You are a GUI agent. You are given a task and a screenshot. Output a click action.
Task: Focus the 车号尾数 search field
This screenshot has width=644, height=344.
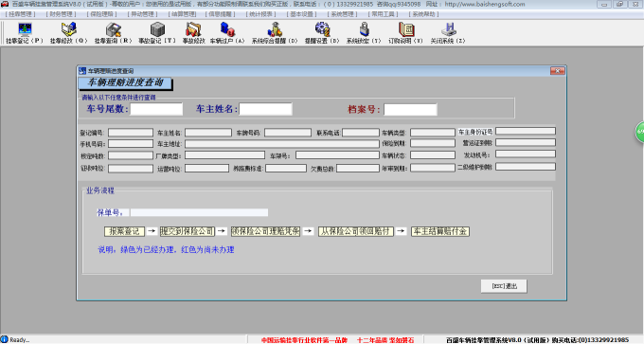pos(156,109)
